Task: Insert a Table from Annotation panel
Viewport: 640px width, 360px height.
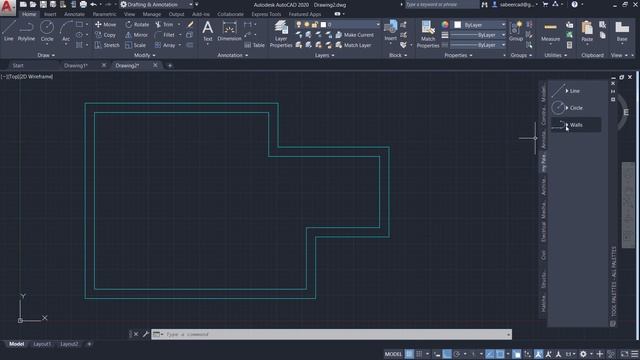Action: tap(254, 45)
